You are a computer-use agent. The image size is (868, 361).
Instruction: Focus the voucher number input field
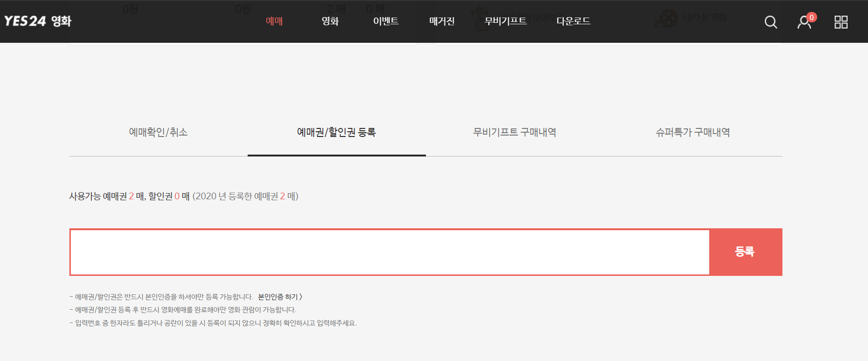(x=389, y=252)
